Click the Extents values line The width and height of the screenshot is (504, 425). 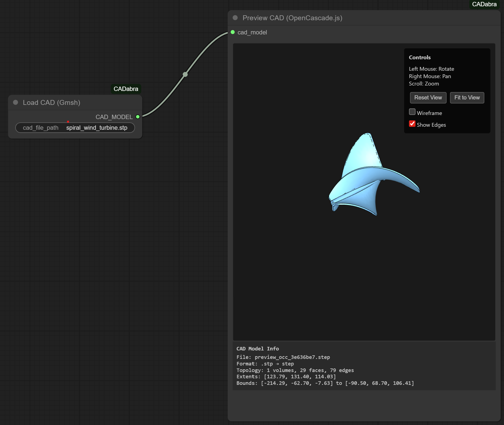tap(286, 376)
